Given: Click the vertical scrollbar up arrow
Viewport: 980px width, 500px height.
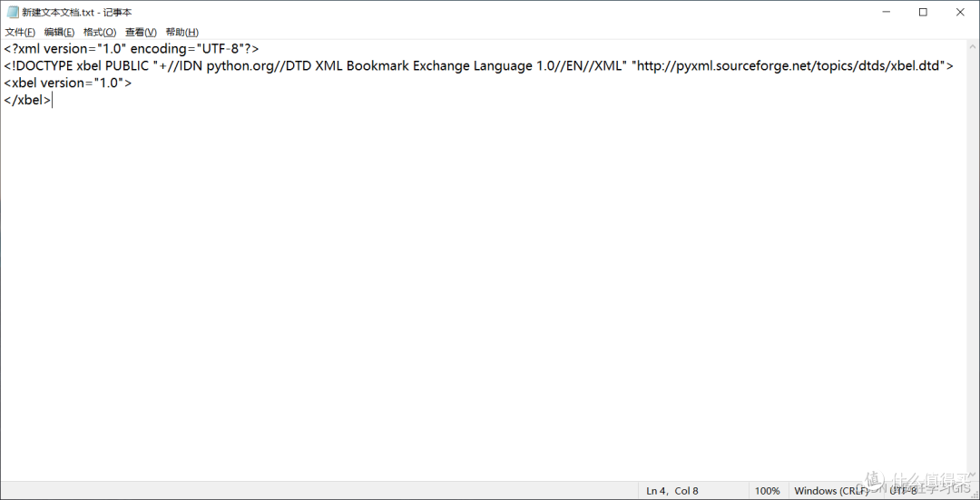Looking at the screenshot, I should [x=973, y=46].
